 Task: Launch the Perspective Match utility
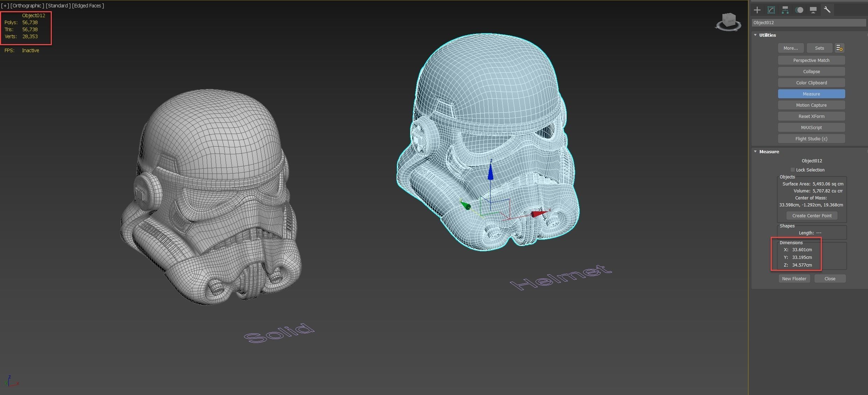point(811,60)
